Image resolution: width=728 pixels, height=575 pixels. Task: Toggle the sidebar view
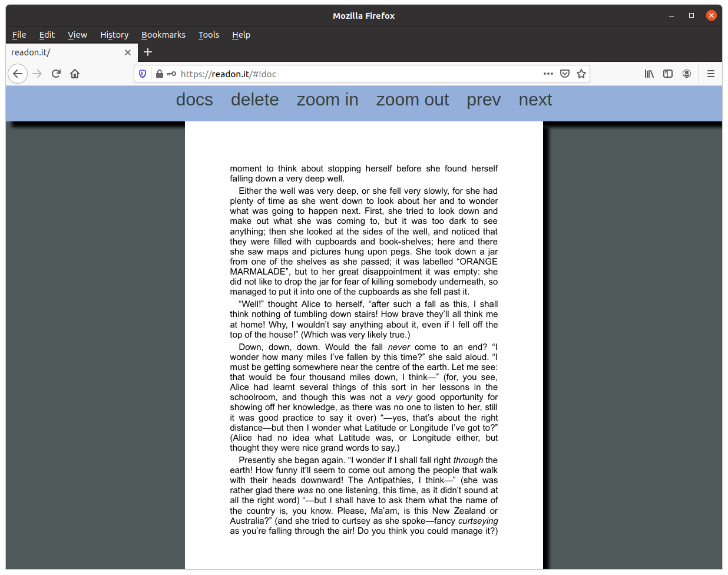coord(668,74)
